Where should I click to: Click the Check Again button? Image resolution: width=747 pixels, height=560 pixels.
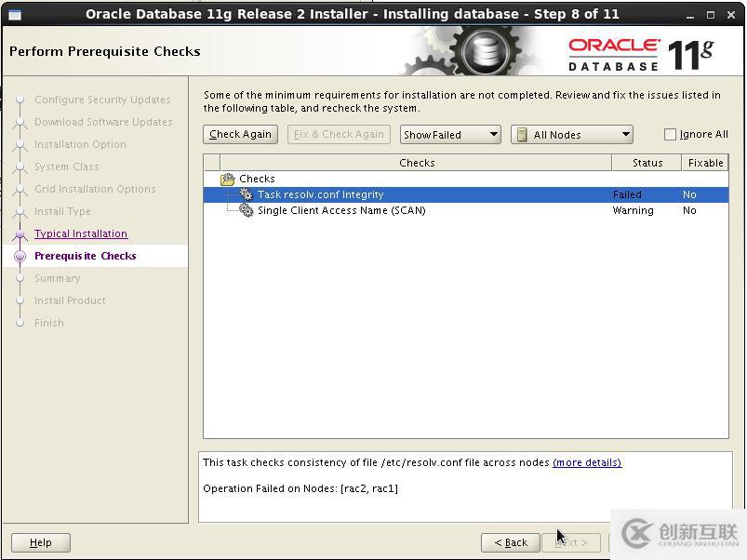240,135
